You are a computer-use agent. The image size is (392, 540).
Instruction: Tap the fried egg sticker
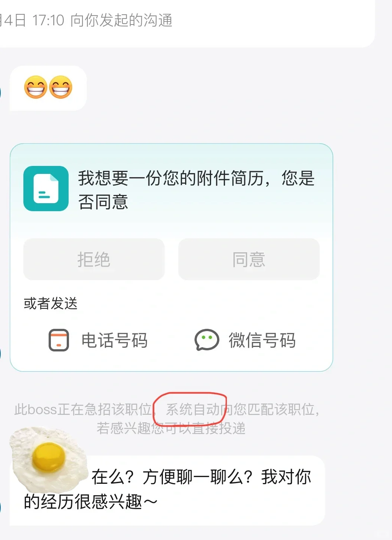[x=48, y=459]
